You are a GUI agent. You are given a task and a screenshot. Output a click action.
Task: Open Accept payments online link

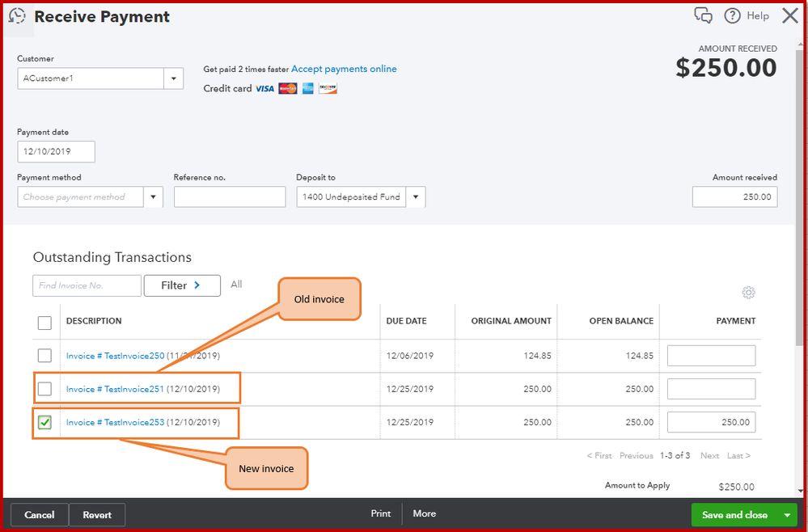[x=344, y=69]
